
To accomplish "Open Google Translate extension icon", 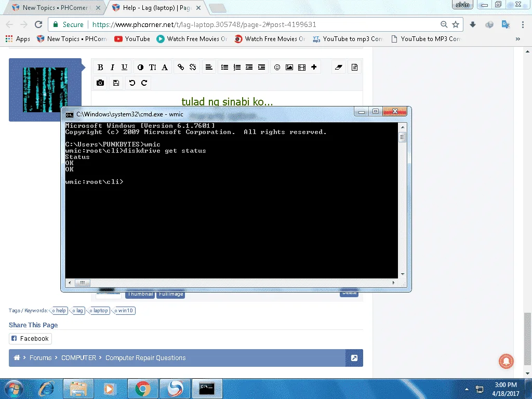I will pos(506,24).
